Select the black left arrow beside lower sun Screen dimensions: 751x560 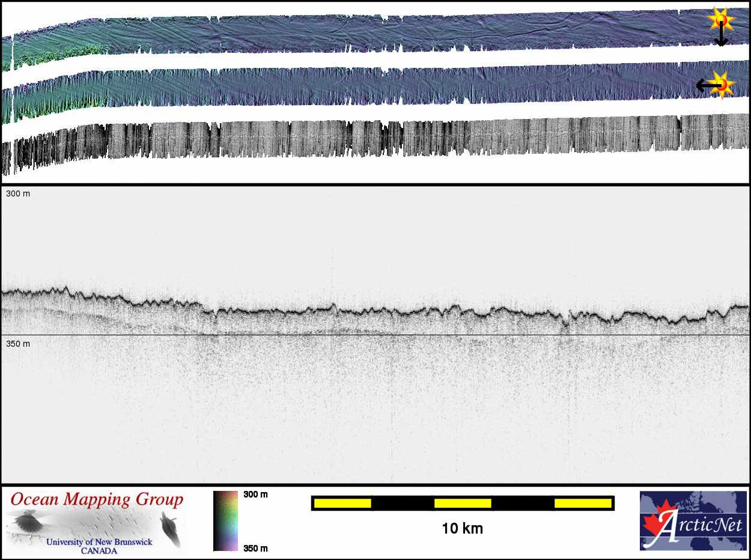(x=704, y=86)
